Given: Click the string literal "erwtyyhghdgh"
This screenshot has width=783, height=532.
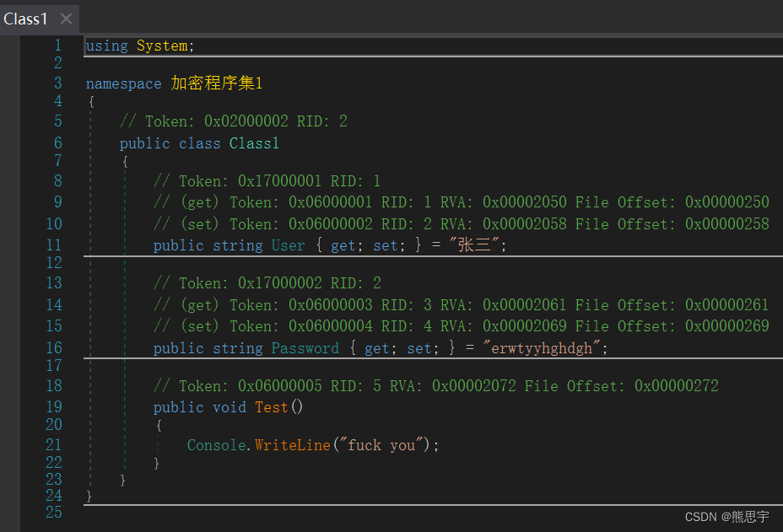Looking at the screenshot, I should [542, 348].
